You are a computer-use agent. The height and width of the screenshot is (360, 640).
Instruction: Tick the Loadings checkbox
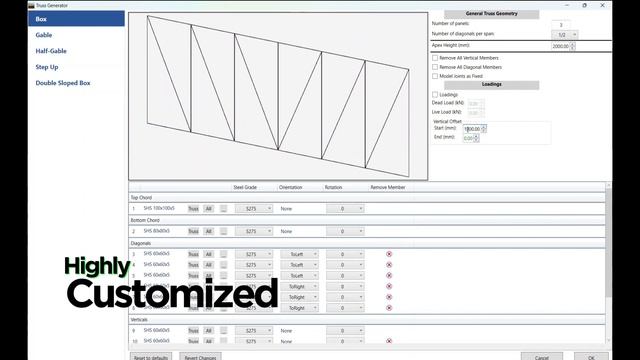(435, 94)
